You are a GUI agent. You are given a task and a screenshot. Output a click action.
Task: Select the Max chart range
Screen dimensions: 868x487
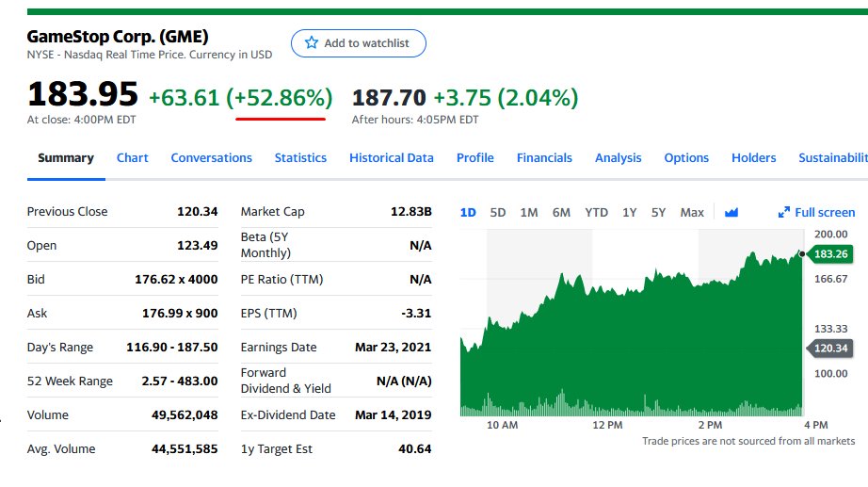[692, 213]
